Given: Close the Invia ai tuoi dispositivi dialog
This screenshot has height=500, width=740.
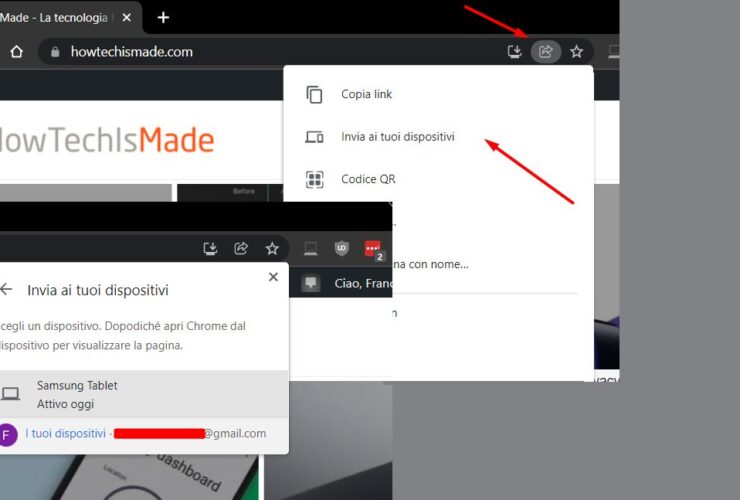Looking at the screenshot, I should click(273, 277).
